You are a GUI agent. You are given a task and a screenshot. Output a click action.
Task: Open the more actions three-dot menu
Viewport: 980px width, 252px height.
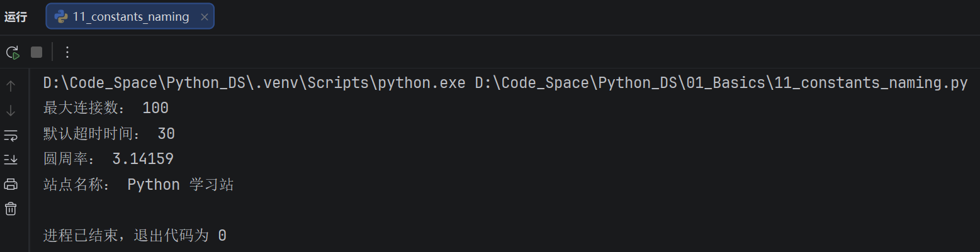click(67, 52)
